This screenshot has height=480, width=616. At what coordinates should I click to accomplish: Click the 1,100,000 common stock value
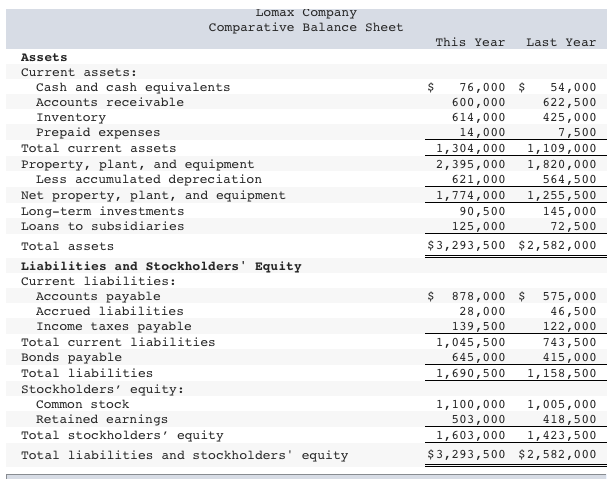471,404
